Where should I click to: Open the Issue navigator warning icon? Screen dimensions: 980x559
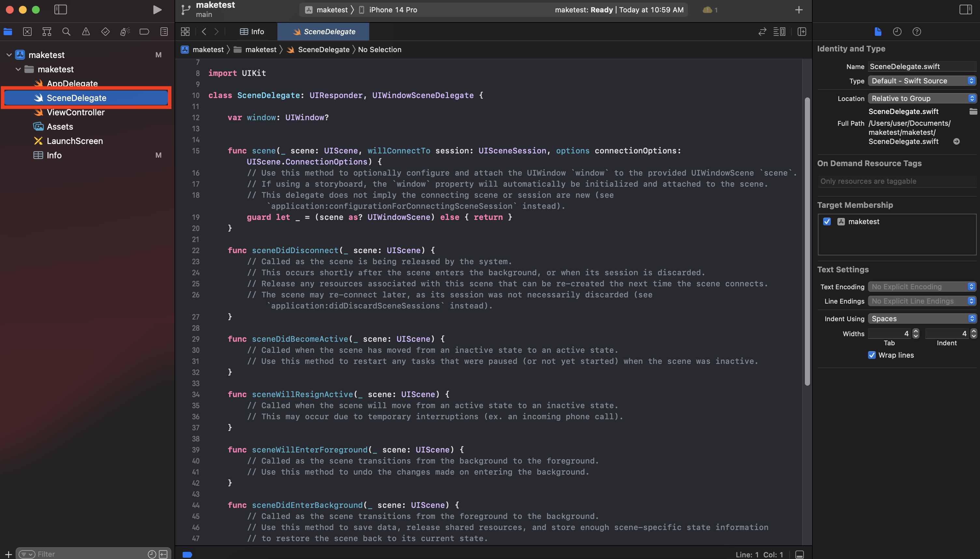point(86,32)
